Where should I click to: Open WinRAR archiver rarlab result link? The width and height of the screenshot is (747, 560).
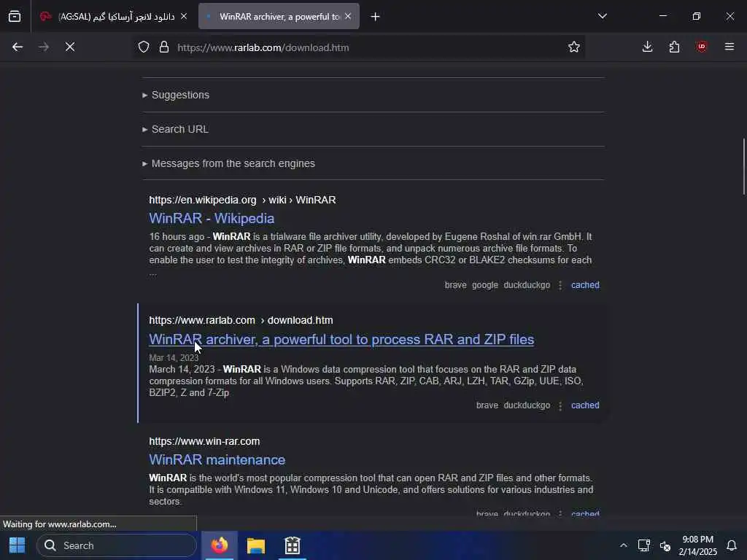coord(341,340)
